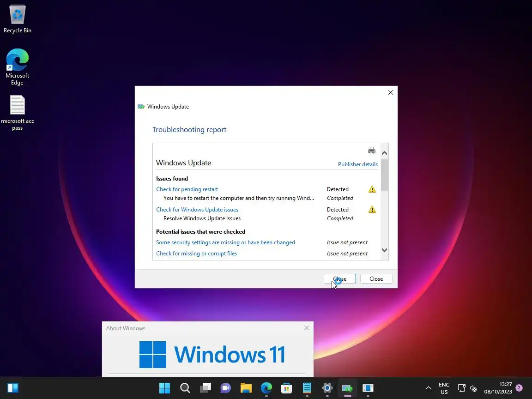The width and height of the screenshot is (532, 399).
Task: Open the Start menu
Action: point(164,388)
